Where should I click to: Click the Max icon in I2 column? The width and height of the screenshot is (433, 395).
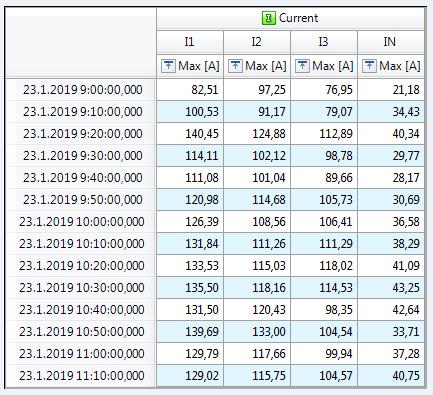point(235,66)
